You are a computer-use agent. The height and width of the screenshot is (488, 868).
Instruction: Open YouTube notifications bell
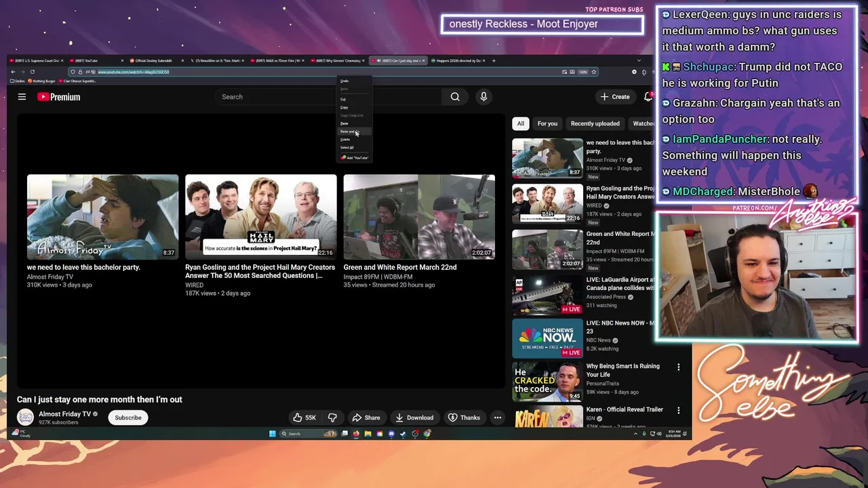[x=648, y=97]
